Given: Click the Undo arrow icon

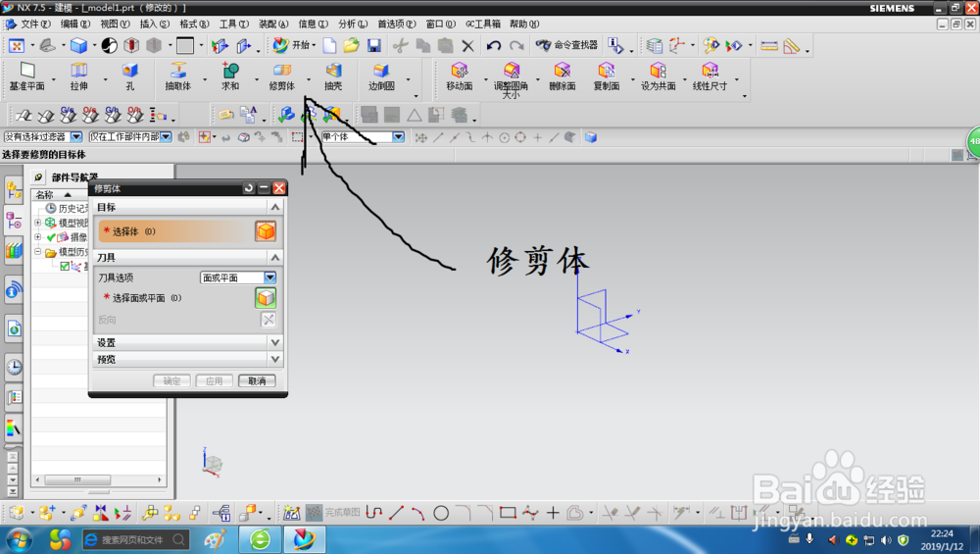Looking at the screenshot, I should 494,46.
